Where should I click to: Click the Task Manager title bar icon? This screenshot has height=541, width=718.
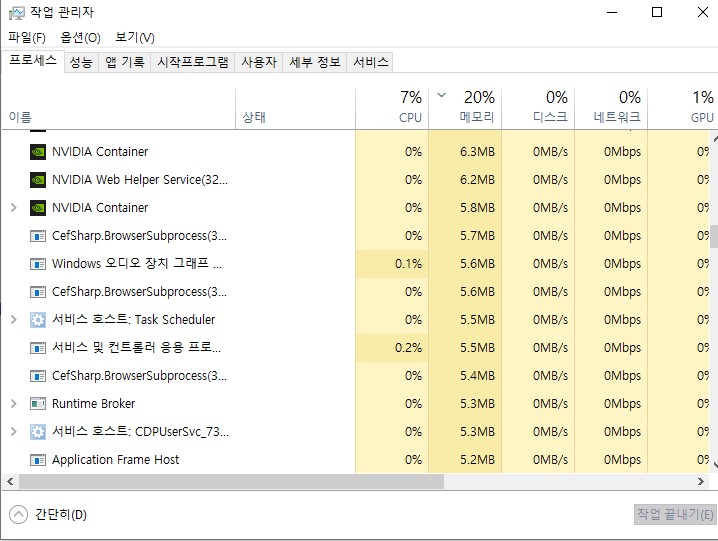click(x=16, y=12)
